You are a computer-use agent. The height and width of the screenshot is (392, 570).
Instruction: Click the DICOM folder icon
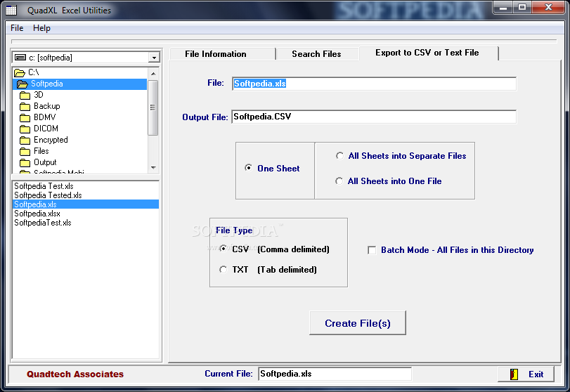(x=25, y=129)
